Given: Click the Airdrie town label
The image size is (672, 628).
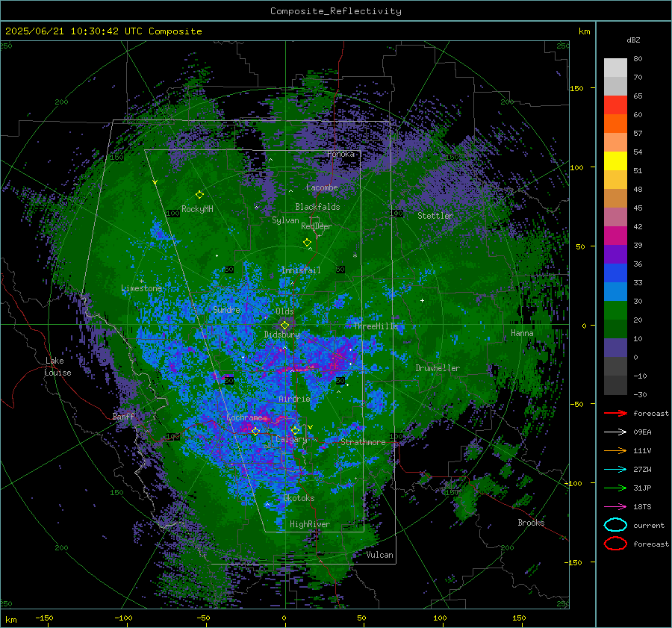Looking at the screenshot, I should click(x=294, y=399).
